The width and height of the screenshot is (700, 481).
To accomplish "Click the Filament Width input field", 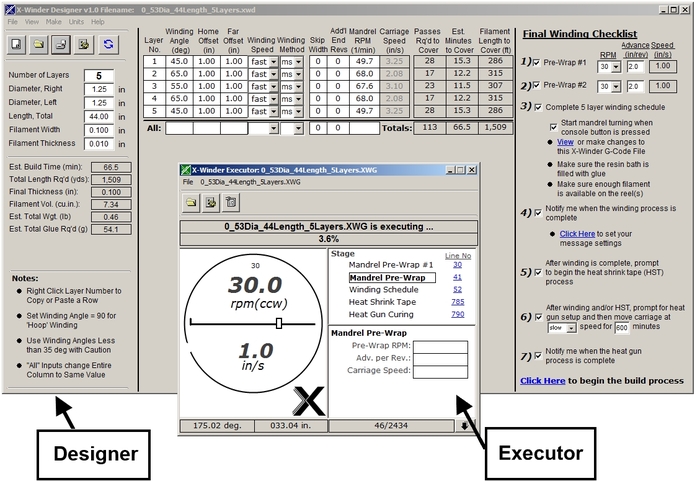I will tap(99, 130).
